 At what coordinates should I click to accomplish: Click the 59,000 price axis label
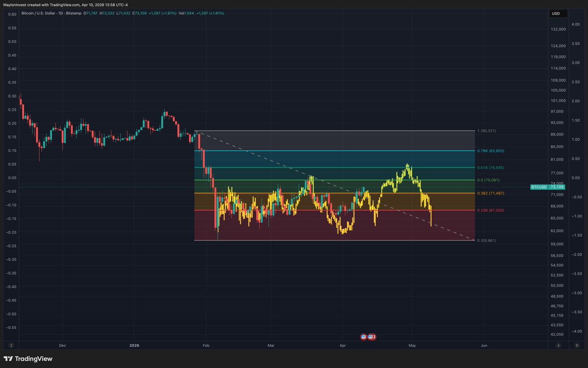tap(557, 244)
